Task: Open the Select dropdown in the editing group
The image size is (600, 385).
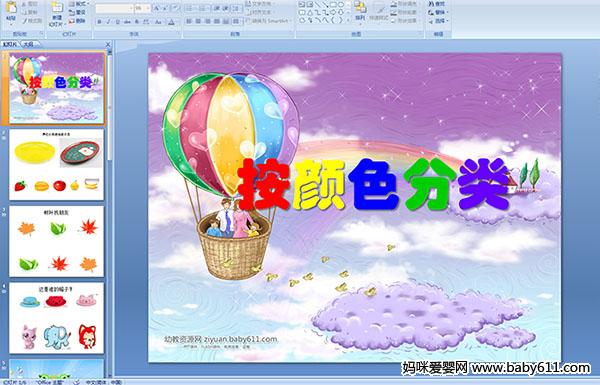Action: click(x=439, y=21)
